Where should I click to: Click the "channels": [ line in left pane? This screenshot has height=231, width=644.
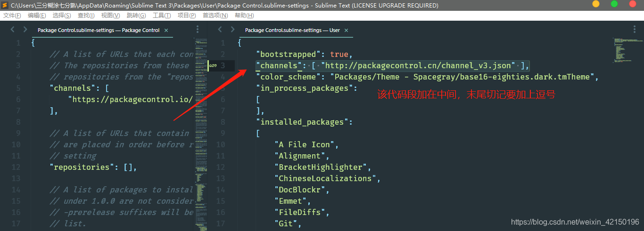click(79, 88)
